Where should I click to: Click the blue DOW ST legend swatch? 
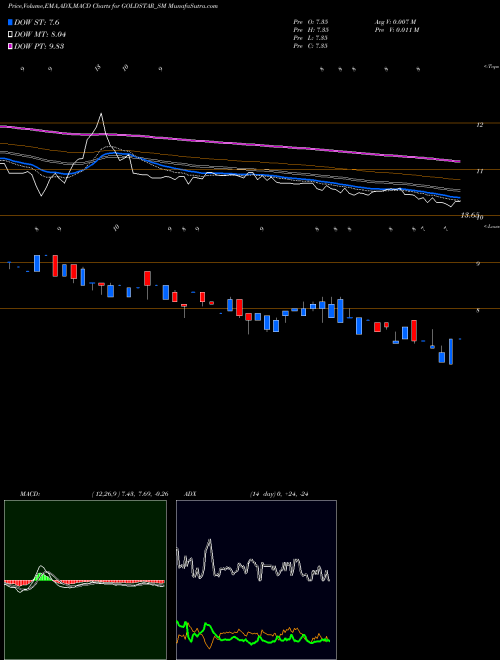11,23
